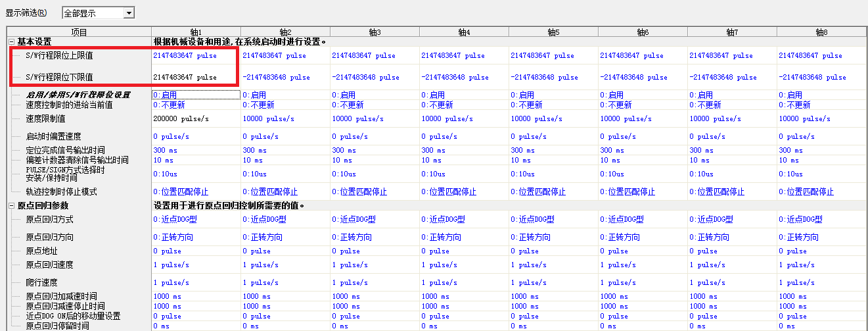
Task: Open 轴1 轨迹控制时停止模式 value cell
Action: click(195, 192)
